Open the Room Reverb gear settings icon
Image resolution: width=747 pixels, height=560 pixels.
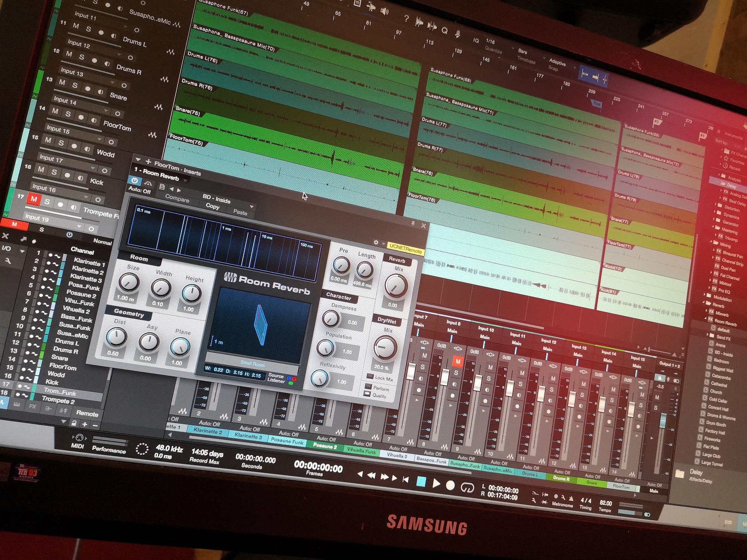375,243
